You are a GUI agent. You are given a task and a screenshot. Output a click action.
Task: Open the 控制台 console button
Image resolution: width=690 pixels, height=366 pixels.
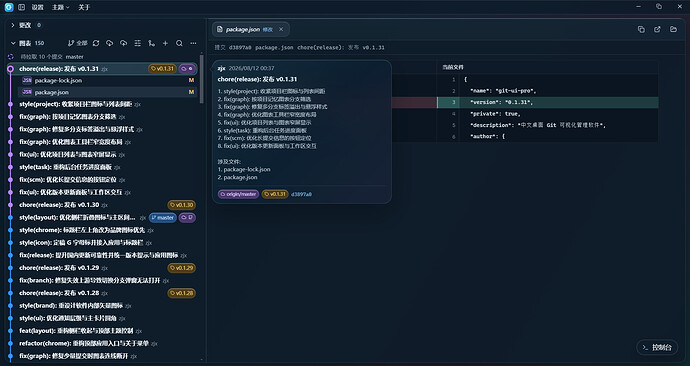tap(657, 348)
